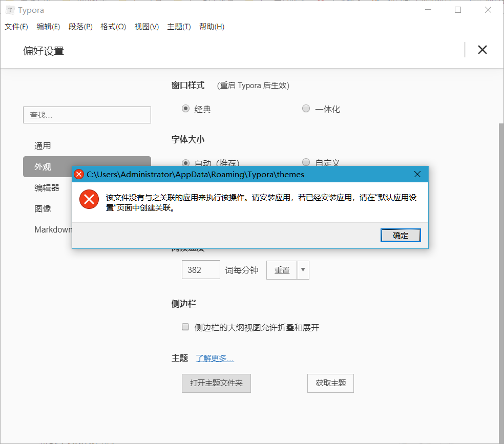The height and width of the screenshot is (444, 504).
Task: Click 确定 to dismiss the error dialog
Action: click(x=401, y=235)
